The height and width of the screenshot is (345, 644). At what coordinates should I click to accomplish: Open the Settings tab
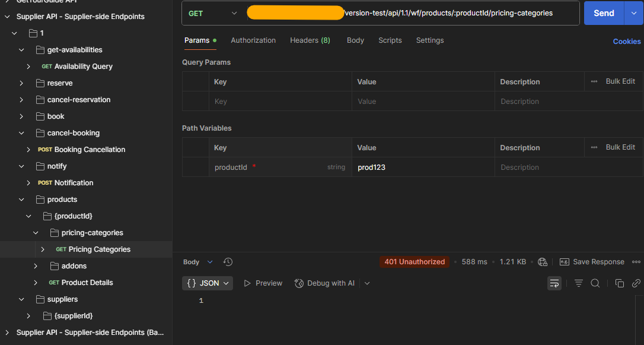429,40
